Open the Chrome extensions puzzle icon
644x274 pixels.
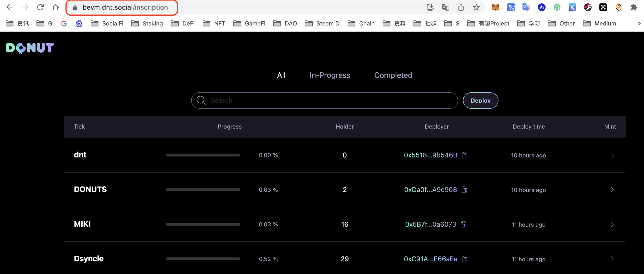tap(634, 7)
